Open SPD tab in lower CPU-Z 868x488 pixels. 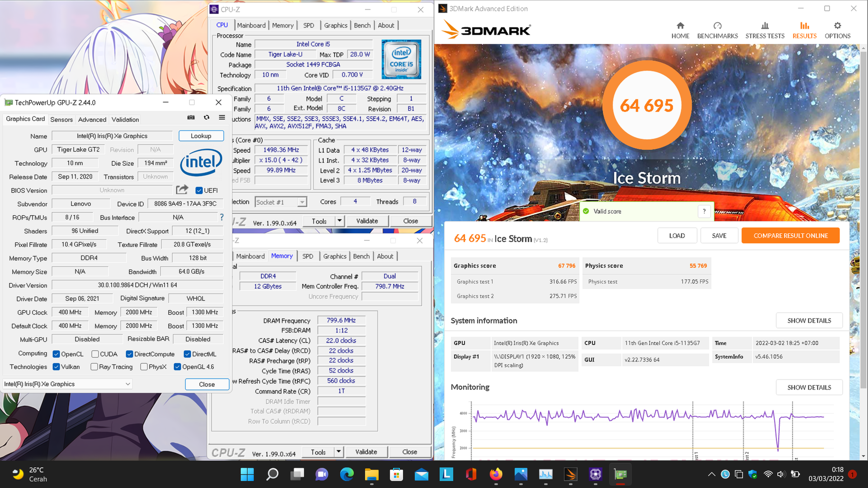pyautogui.click(x=307, y=256)
